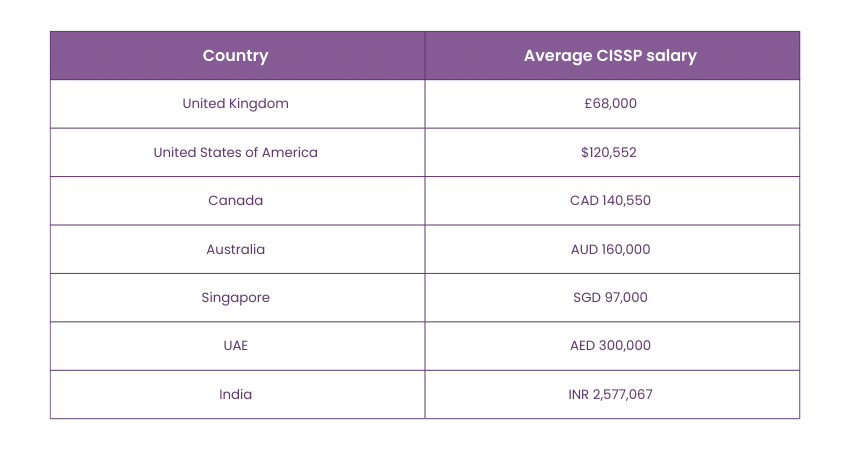Click the UAE country cell
Image resolution: width=850 pixels, height=450 pixels.
[x=236, y=346]
